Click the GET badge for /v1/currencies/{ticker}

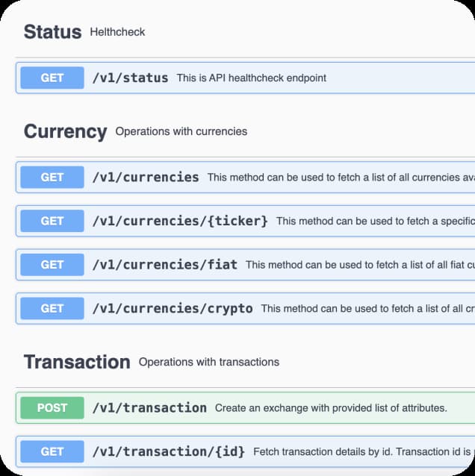click(52, 221)
